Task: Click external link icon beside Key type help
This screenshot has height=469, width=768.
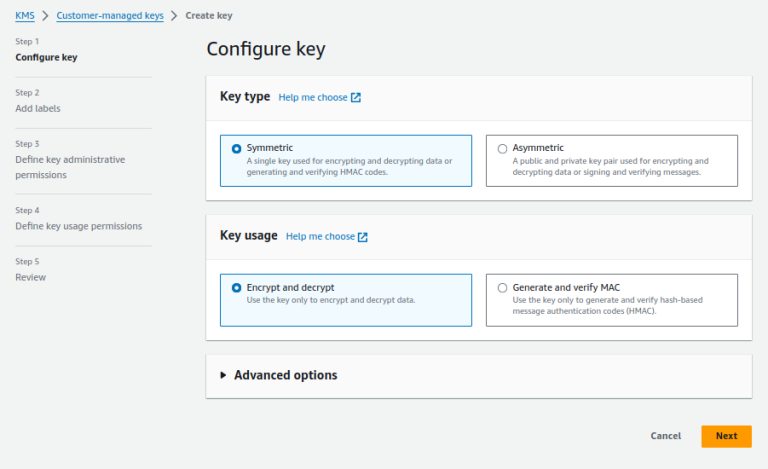Action: click(x=356, y=97)
